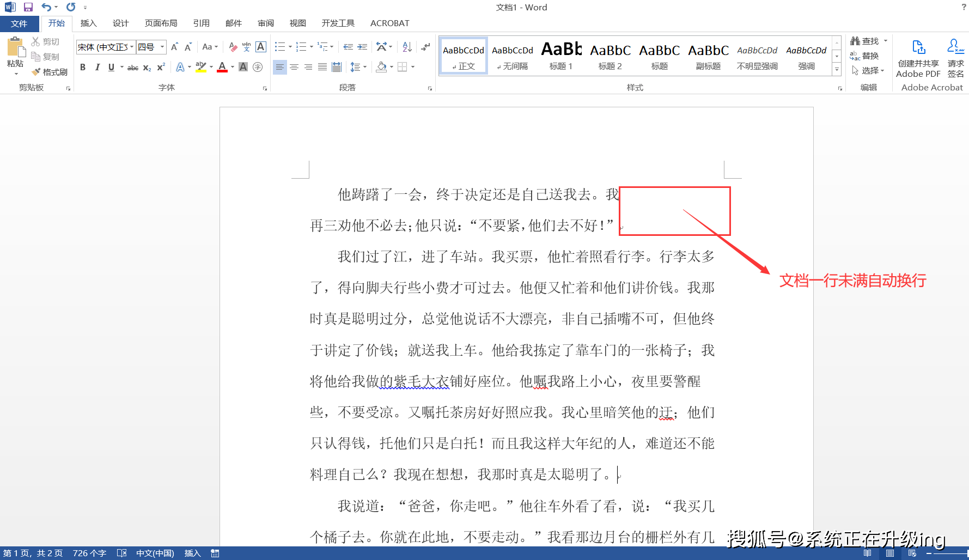Open the 选择 Select dropdown
The image size is (969, 560).
pos(867,70)
